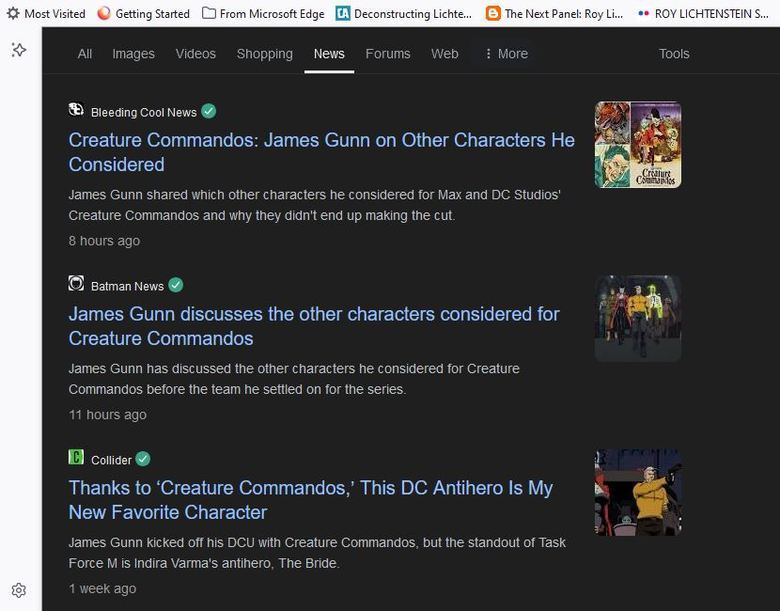Switch to the Forums search tab
The height and width of the screenshot is (611, 780).
pyautogui.click(x=388, y=54)
